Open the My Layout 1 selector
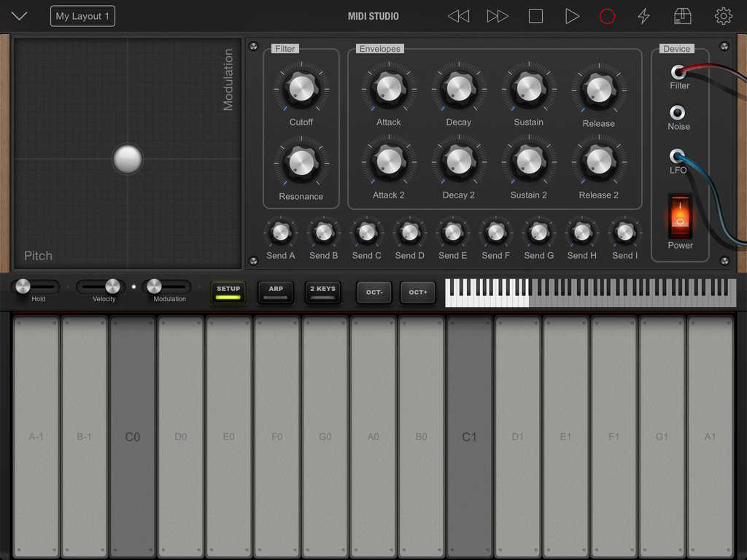Viewport: 747px width, 560px height. click(x=82, y=15)
